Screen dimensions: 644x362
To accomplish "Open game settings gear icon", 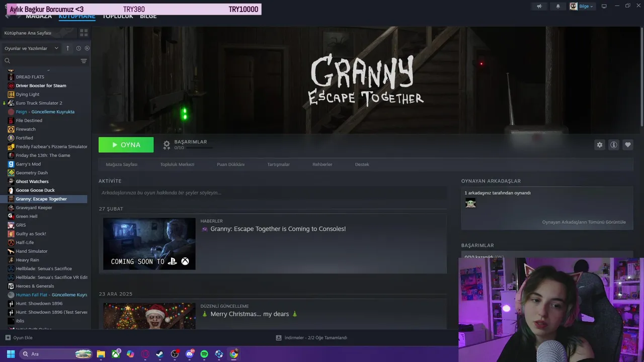I will [x=599, y=145].
